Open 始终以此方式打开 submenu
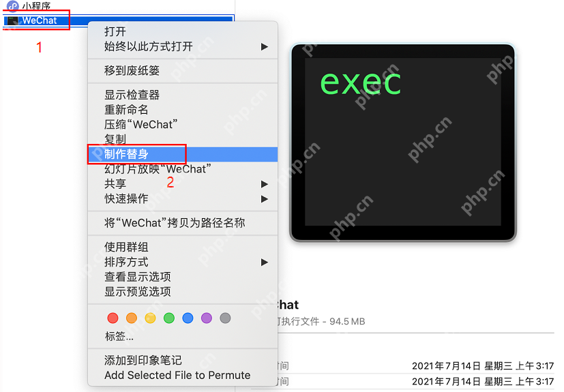 click(183, 47)
